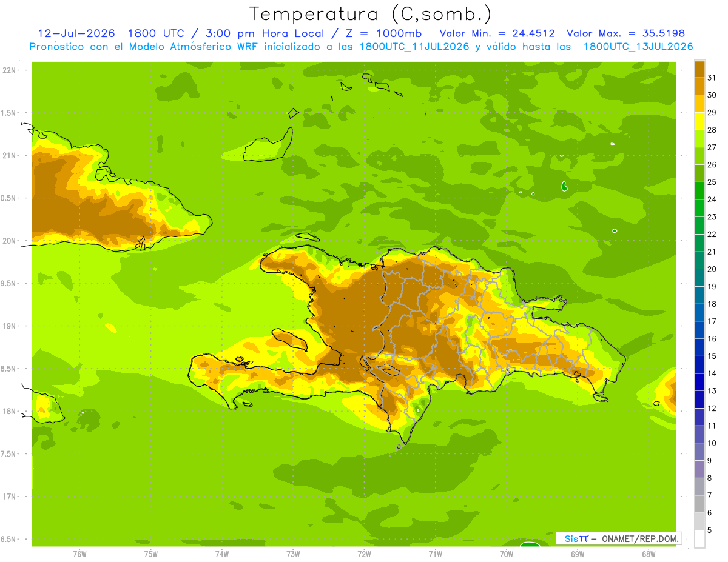
Task: Click the '69W' longitude axis label
Action: click(x=578, y=554)
